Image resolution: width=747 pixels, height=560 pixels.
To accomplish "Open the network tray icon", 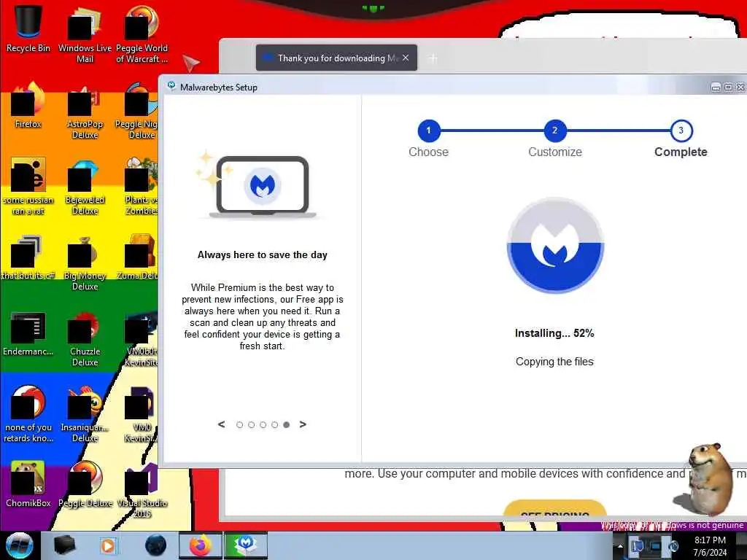I will coord(656,546).
